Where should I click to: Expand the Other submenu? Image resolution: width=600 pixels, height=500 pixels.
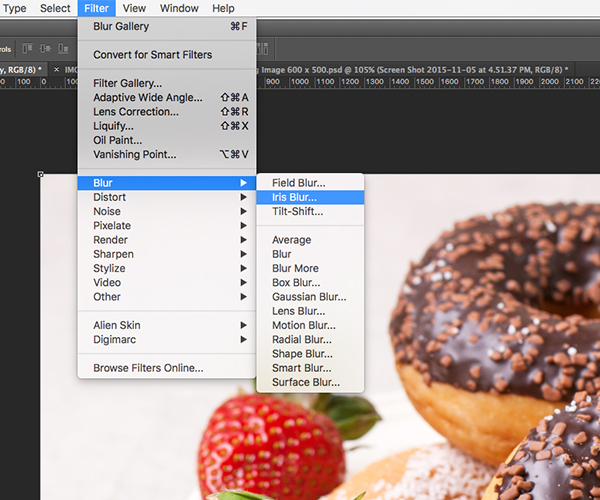click(167, 296)
